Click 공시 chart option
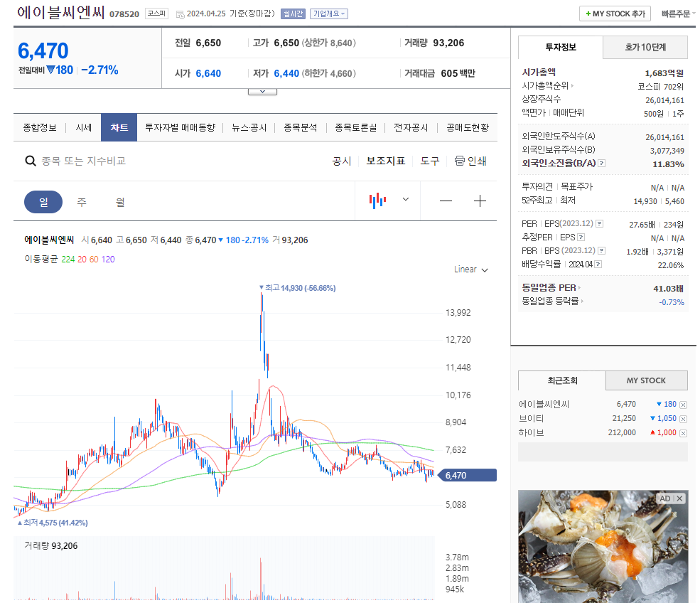The width and height of the screenshot is (700, 603). pyautogui.click(x=342, y=161)
